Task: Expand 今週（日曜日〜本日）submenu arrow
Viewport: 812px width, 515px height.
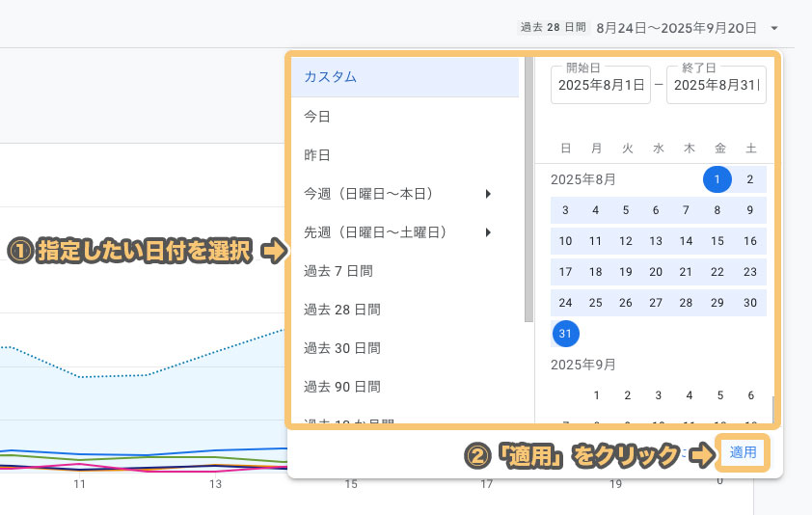Action: (x=489, y=194)
